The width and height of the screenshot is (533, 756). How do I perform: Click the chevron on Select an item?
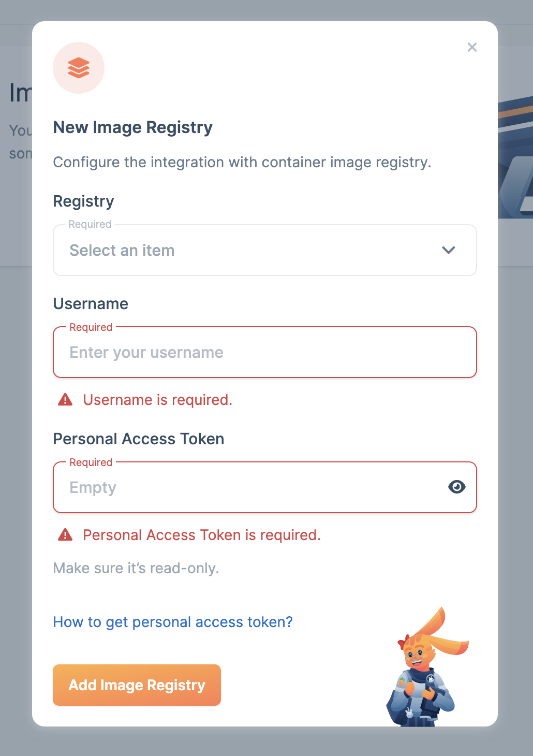pyautogui.click(x=448, y=250)
